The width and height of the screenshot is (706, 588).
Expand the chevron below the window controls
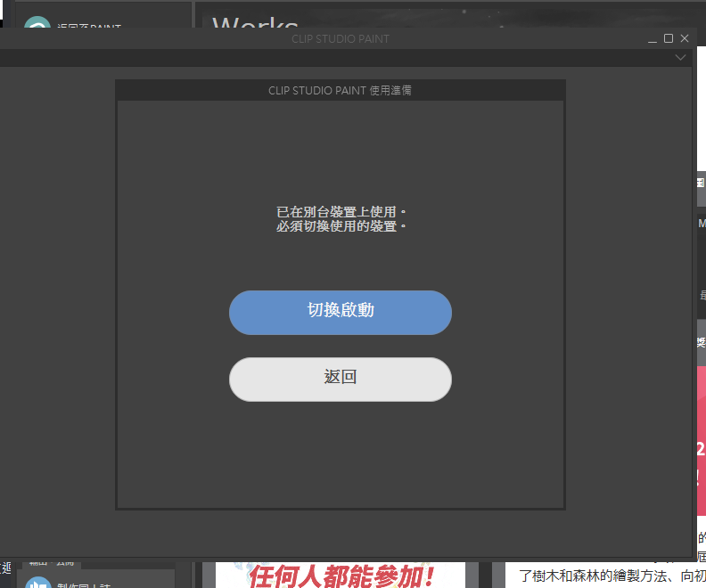click(x=680, y=58)
